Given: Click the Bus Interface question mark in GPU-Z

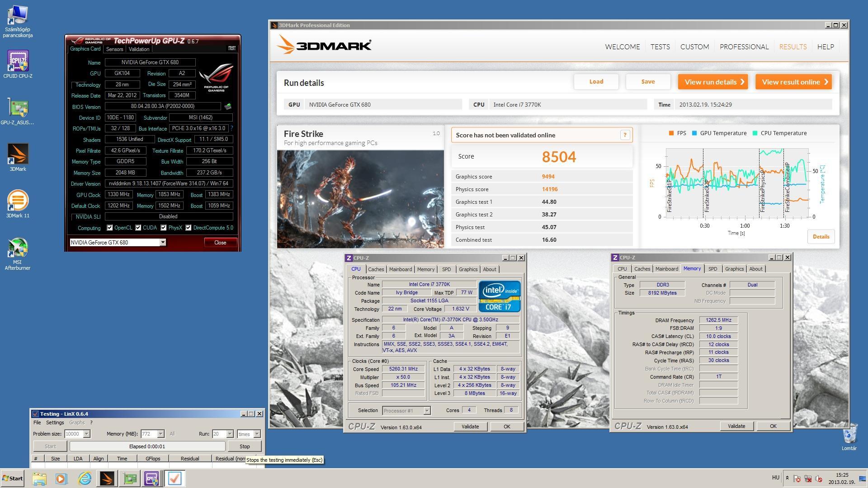Looking at the screenshot, I should tap(231, 128).
